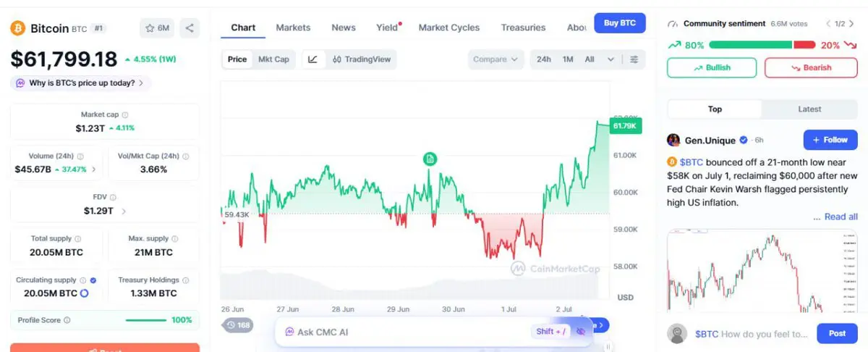Expand the time range chevron after All
Screen dimensions: 868x352
pyautogui.click(x=610, y=59)
